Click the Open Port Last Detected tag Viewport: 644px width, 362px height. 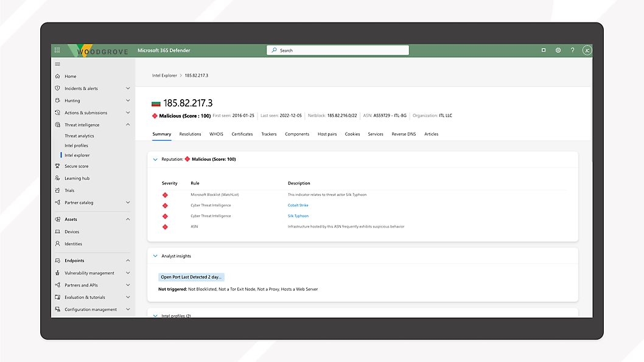[192, 277]
